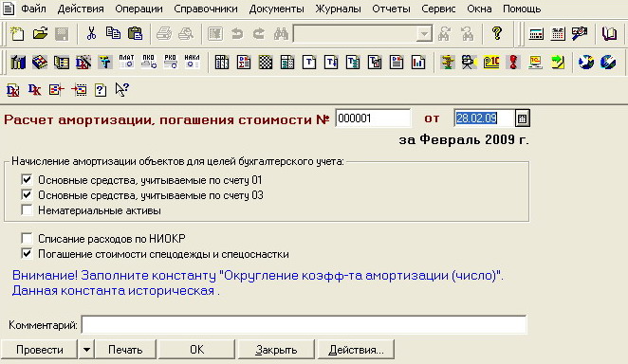The image size is (628, 364).
Task: Enable Нематериальные активы checkbox
Action: tap(27, 210)
